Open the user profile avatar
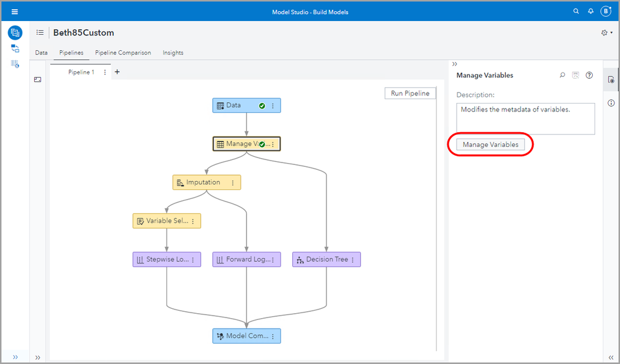The height and width of the screenshot is (364, 620). click(606, 12)
